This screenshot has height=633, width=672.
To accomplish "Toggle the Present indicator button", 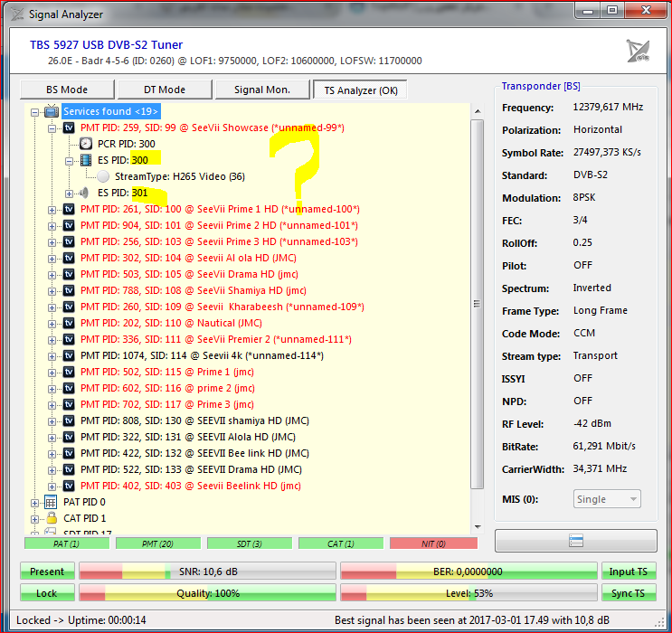I will click(47, 572).
